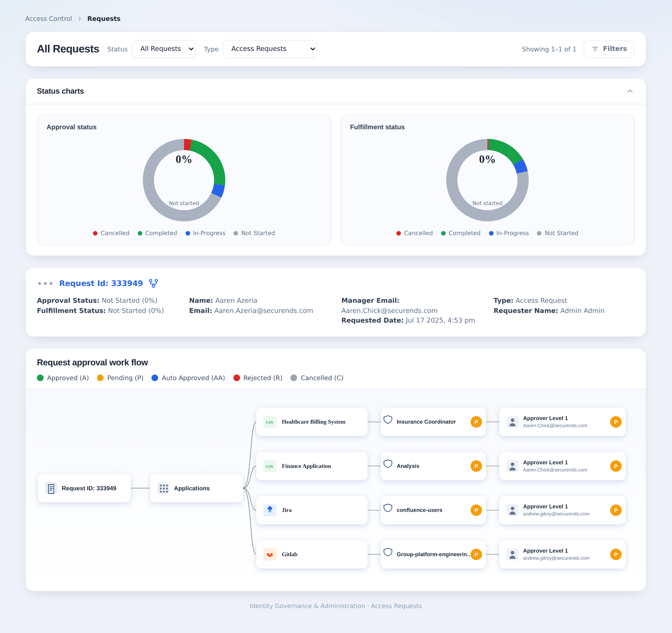Toggle Completed legend in Fulfillment status chart
The height and width of the screenshot is (633, 672).
coord(461,233)
